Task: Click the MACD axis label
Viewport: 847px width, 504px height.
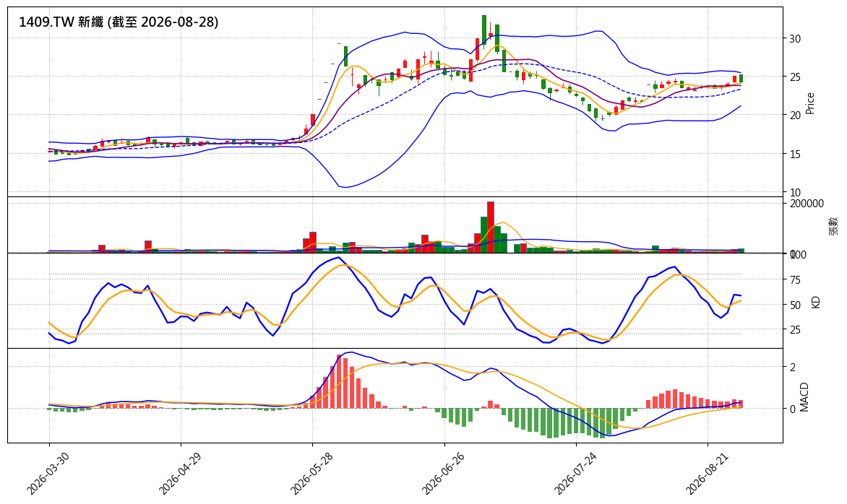Action: [805, 396]
